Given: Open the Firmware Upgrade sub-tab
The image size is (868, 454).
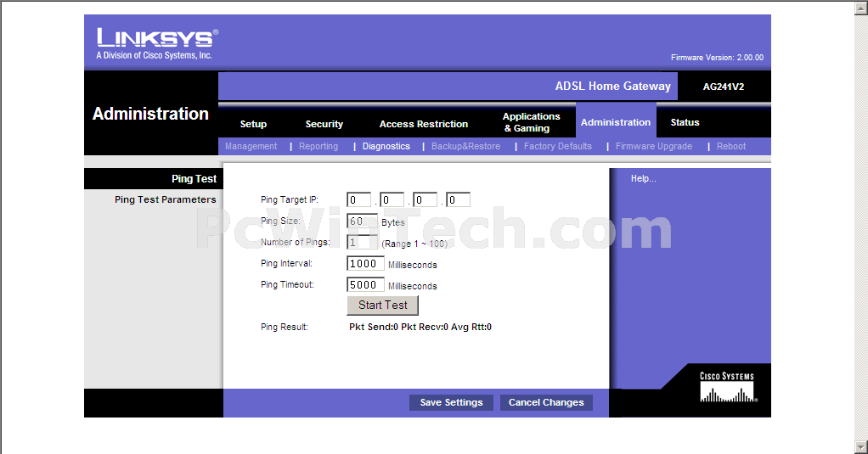Looking at the screenshot, I should tap(654, 146).
